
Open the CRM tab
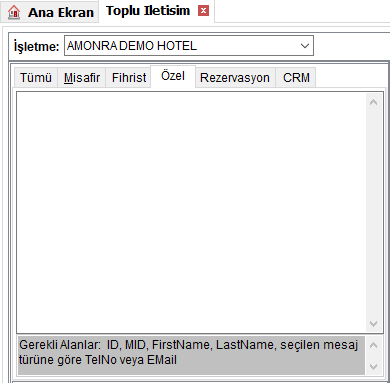click(296, 78)
